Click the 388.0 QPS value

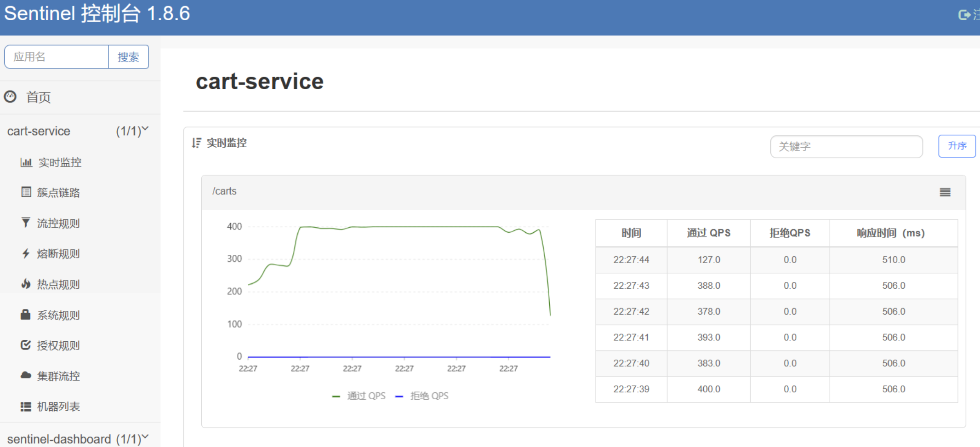(x=709, y=286)
